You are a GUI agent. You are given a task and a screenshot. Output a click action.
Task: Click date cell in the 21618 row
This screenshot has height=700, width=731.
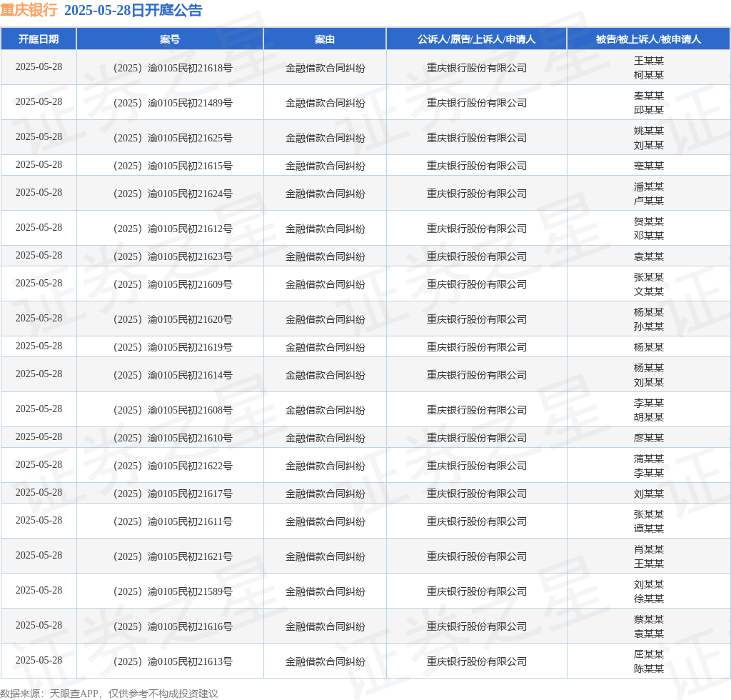coord(39,67)
